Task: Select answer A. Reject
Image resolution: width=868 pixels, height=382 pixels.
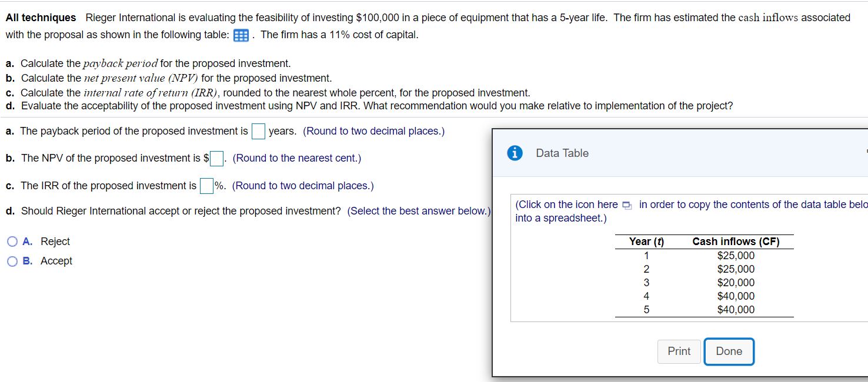Action: (x=12, y=242)
